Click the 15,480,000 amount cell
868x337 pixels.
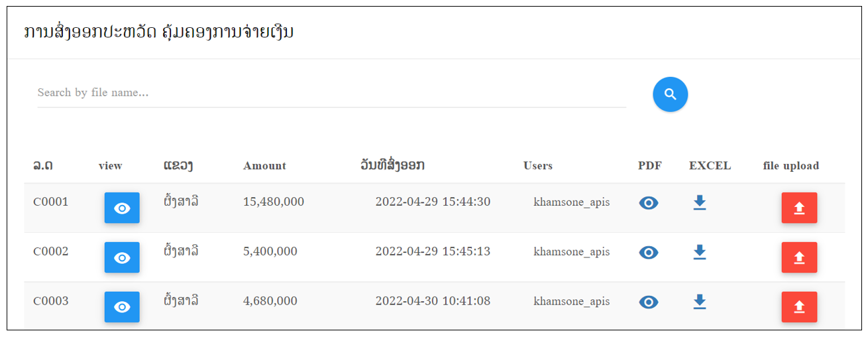274,202
